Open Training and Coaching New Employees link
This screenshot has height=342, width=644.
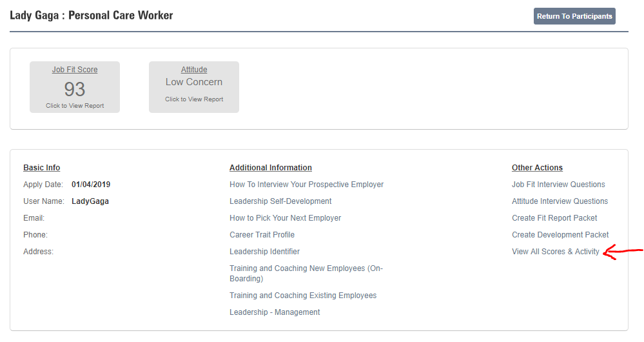pyautogui.click(x=306, y=274)
